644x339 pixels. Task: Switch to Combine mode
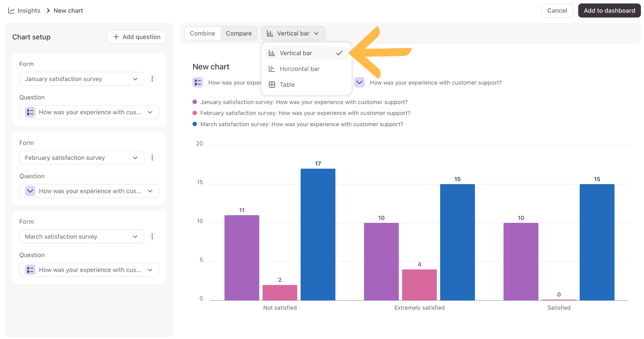(x=203, y=33)
